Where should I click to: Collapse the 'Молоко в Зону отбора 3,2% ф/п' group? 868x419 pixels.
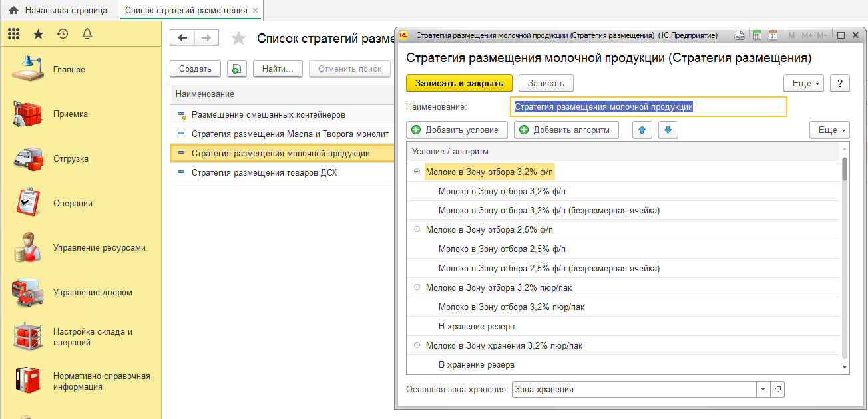pyautogui.click(x=417, y=172)
